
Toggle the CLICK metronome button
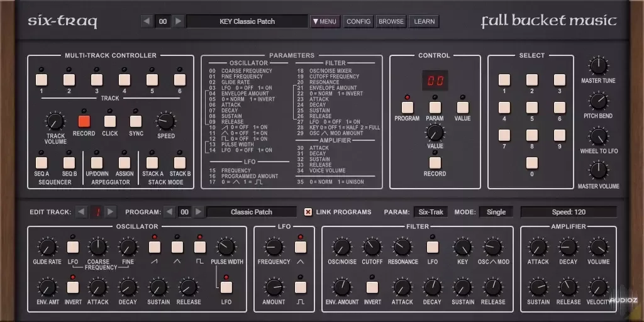(x=109, y=121)
